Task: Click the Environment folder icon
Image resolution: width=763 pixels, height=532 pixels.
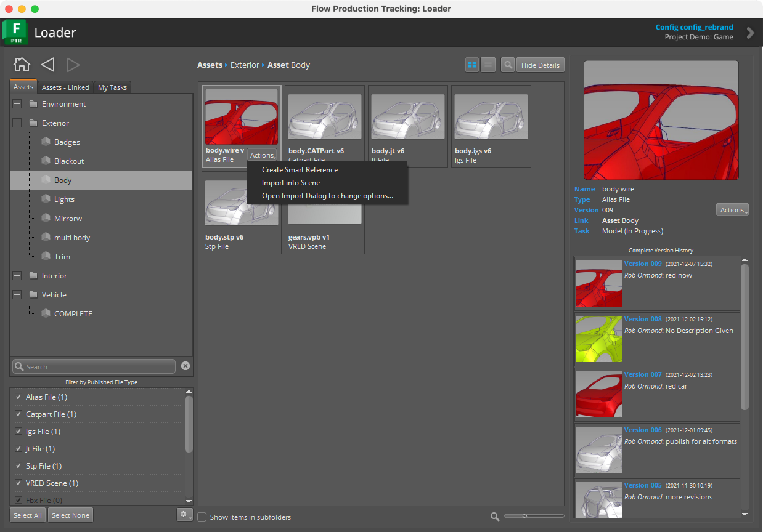Action: (33, 103)
